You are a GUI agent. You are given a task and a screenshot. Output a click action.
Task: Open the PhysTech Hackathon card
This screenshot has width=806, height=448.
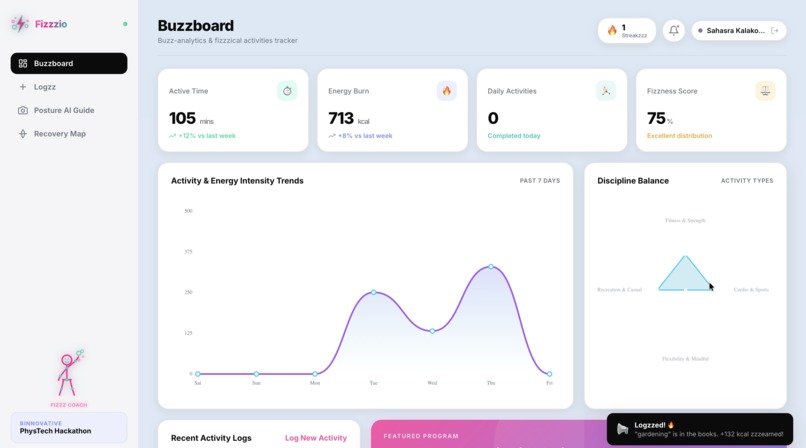click(x=69, y=427)
